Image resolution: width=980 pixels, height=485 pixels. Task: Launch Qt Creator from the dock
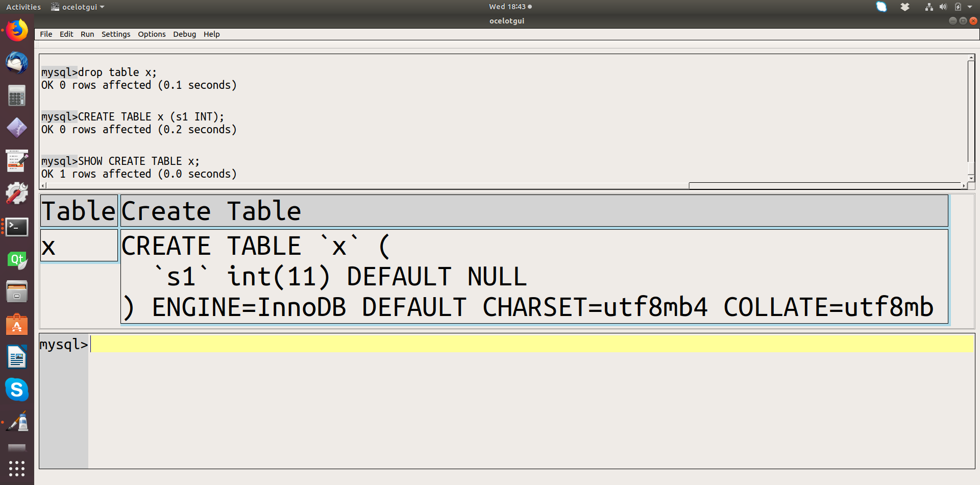pos(17,259)
